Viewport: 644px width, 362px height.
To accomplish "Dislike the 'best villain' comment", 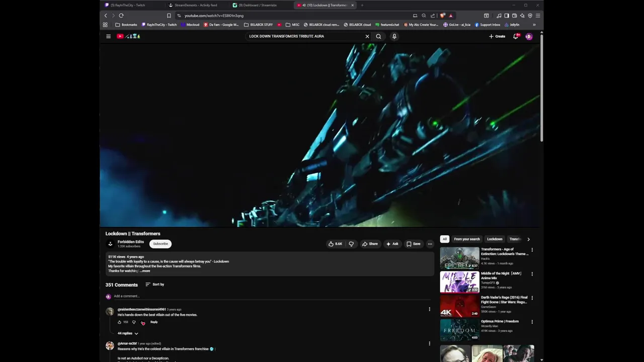I will pyautogui.click(x=134, y=322).
